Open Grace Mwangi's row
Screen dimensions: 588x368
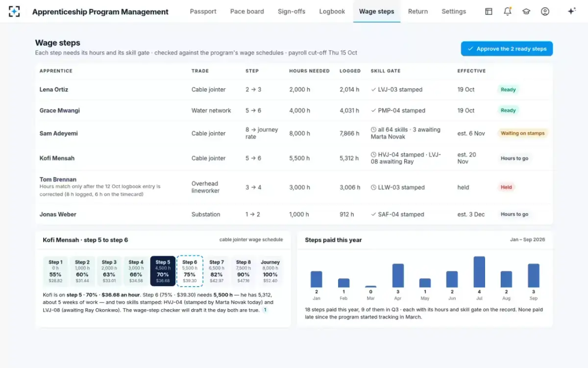point(294,110)
